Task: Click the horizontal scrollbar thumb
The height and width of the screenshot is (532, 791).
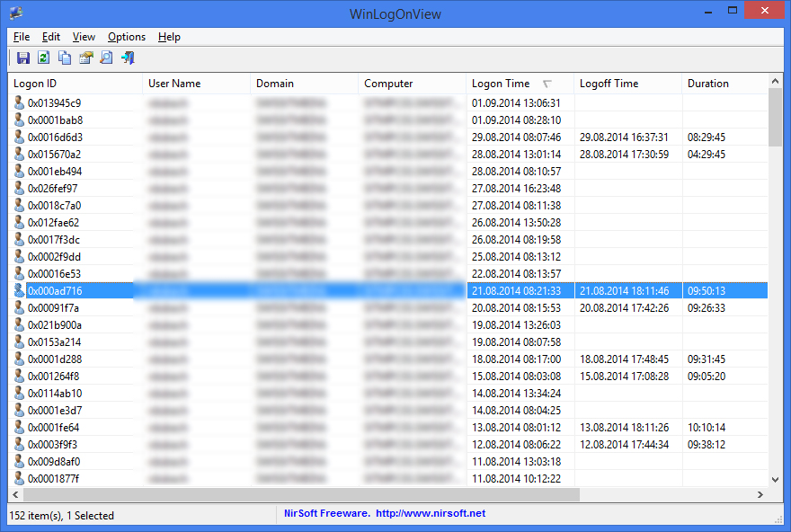Action: click(x=302, y=494)
